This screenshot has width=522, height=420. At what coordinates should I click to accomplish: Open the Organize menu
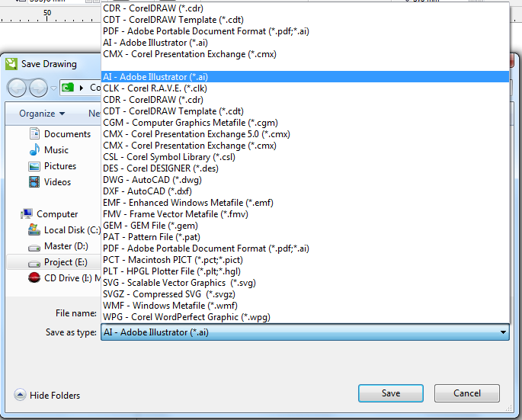[42, 114]
